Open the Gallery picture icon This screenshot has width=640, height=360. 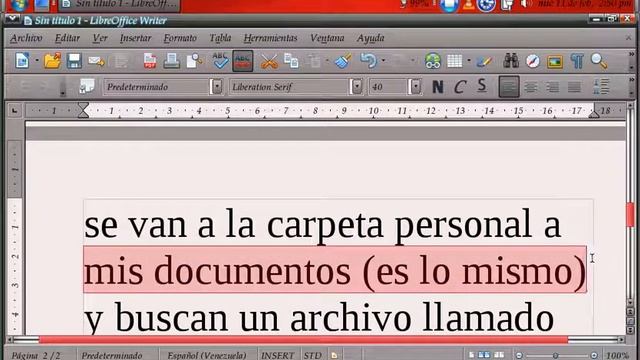(x=555, y=61)
